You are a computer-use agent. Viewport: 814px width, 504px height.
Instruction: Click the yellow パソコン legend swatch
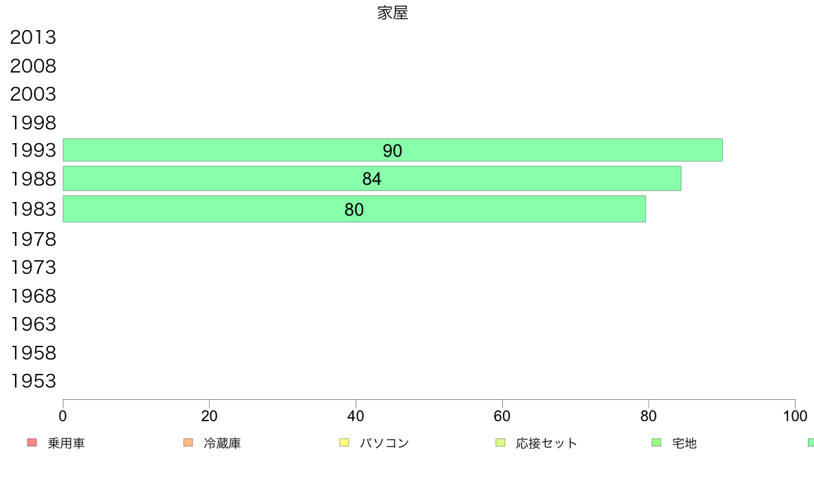(344, 443)
